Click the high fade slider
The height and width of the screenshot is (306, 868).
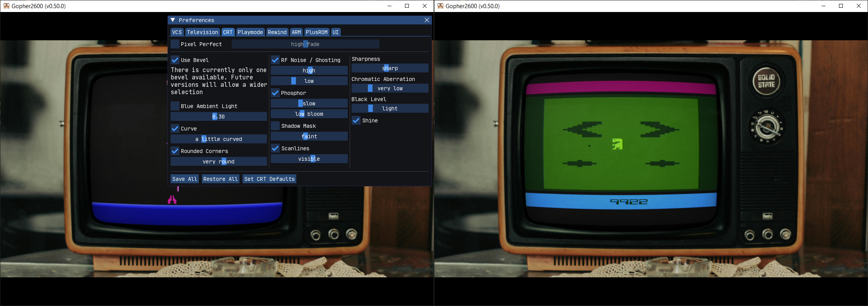305,44
